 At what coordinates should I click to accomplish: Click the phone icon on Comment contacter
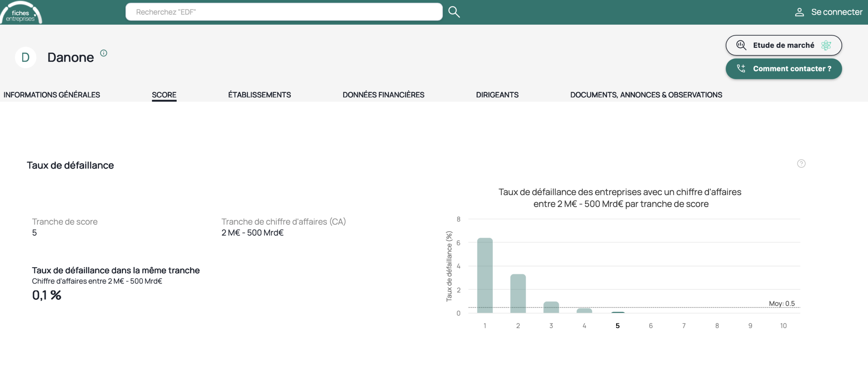click(741, 69)
